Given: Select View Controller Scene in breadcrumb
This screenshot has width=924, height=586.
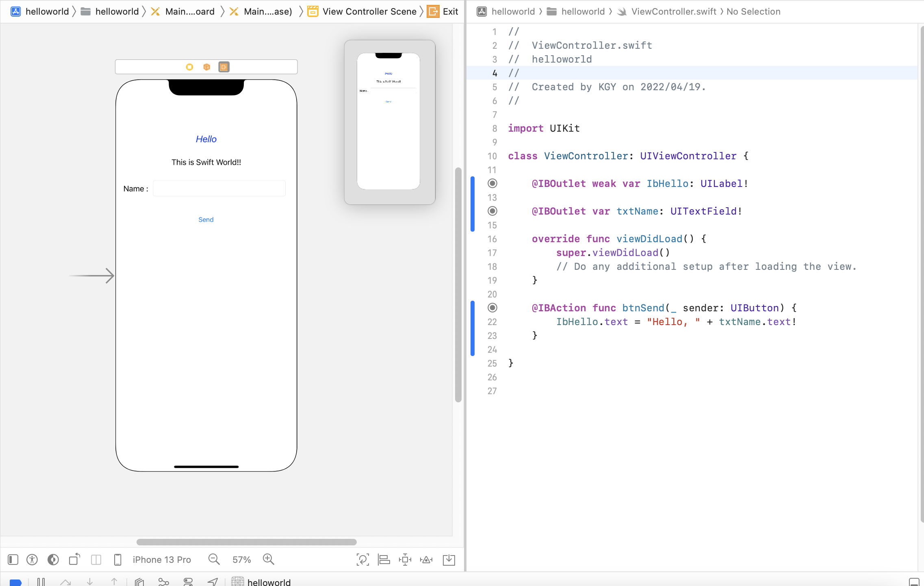Looking at the screenshot, I should (x=369, y=11).
